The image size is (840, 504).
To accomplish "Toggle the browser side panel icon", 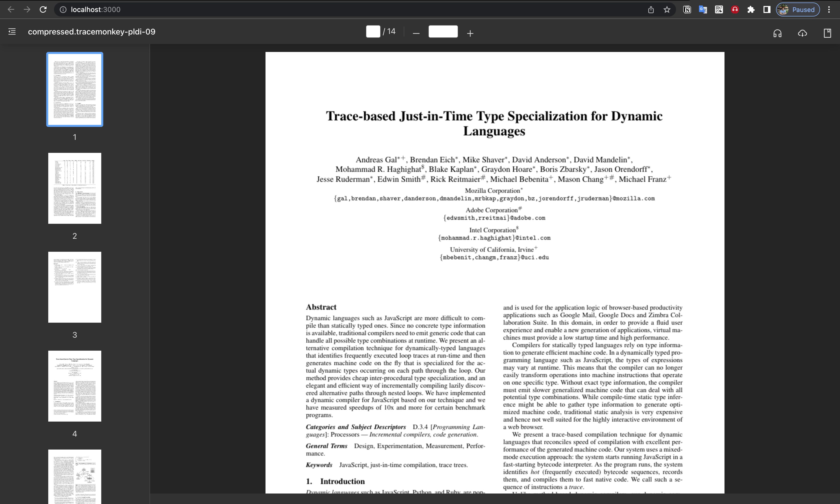I will coord(766,9).
